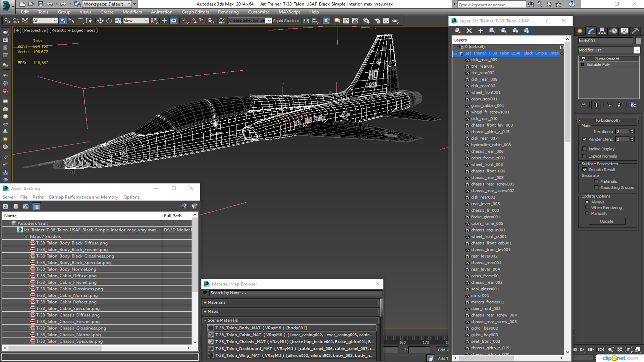Viewport: 644px width, 362px height.
Task: Click Create New Layer icon in Layer dialog
Action: pyautogui.click(x=458, y=31)
